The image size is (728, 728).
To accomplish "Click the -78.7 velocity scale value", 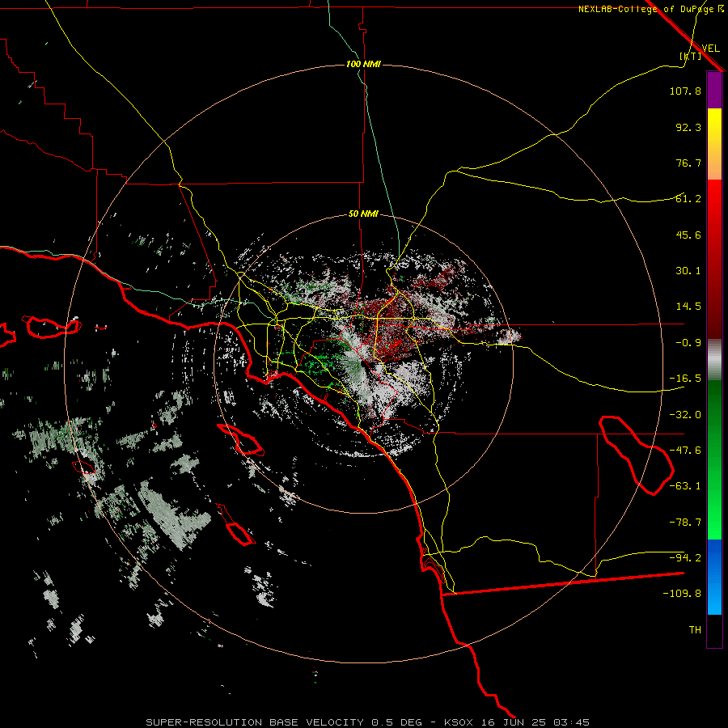I will point(685,523).
